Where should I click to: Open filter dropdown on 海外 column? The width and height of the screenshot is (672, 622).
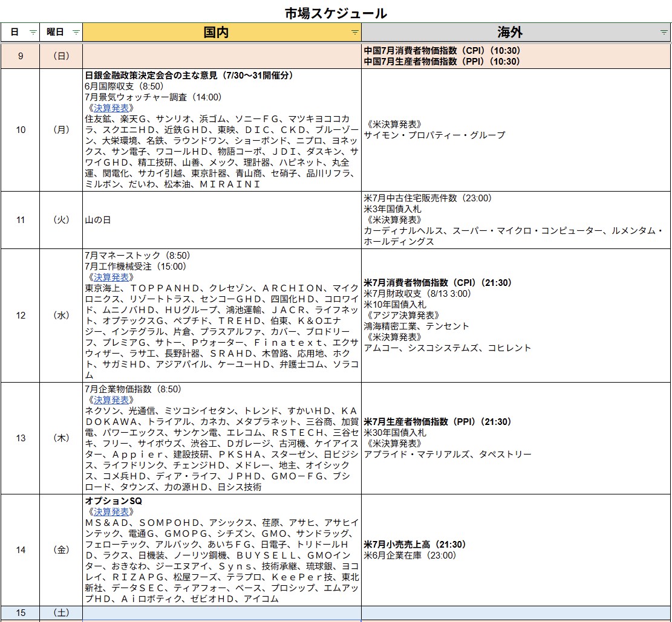pyautogui.click(x=664, y=32)
